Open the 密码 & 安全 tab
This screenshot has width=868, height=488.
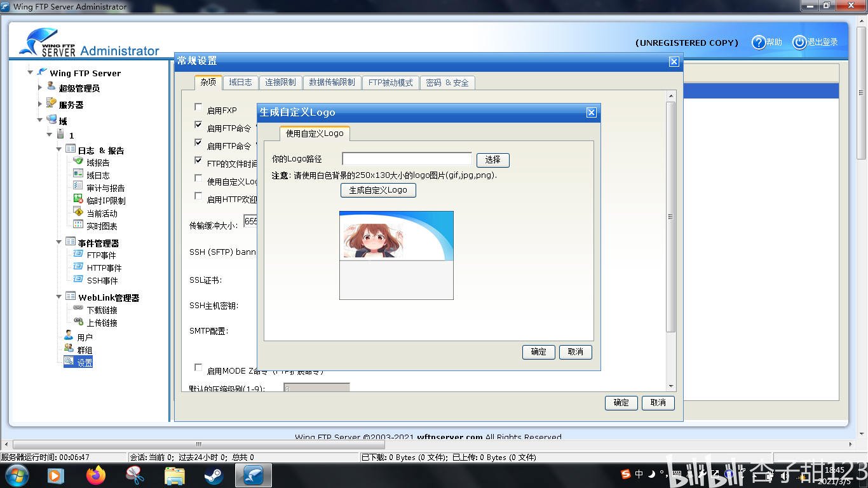[447, 83]
